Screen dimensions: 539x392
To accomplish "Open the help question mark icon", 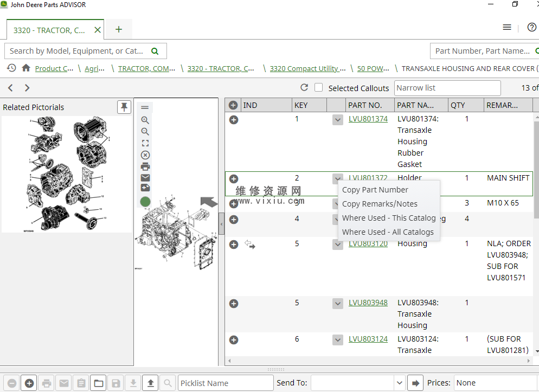I will coord(532,27).
